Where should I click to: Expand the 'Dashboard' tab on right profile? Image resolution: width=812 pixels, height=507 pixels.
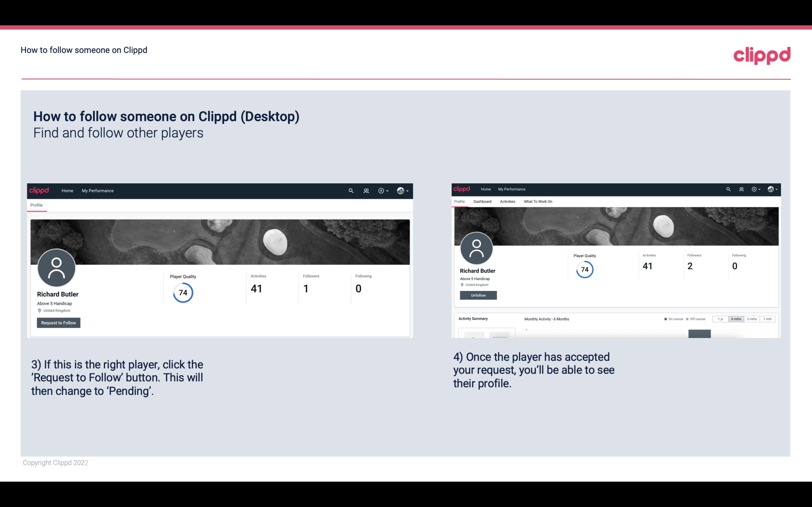482,202
